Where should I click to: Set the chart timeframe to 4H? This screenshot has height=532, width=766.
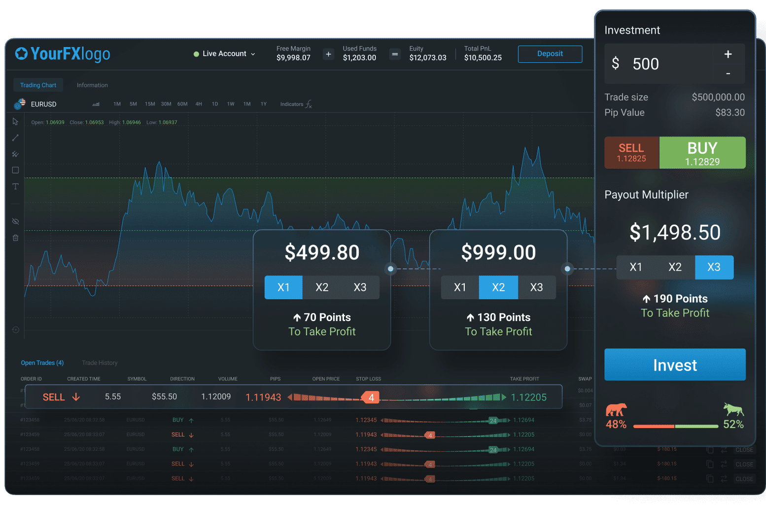[199, 104]
